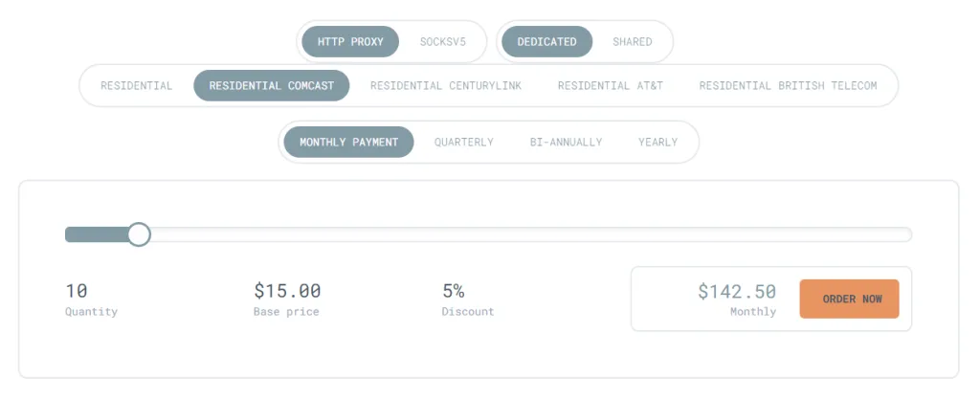Click the unfilled part of quantity slider track
The width and height of the screenshot is (980, 400).
pyautogui.click(x=526, y=234)
